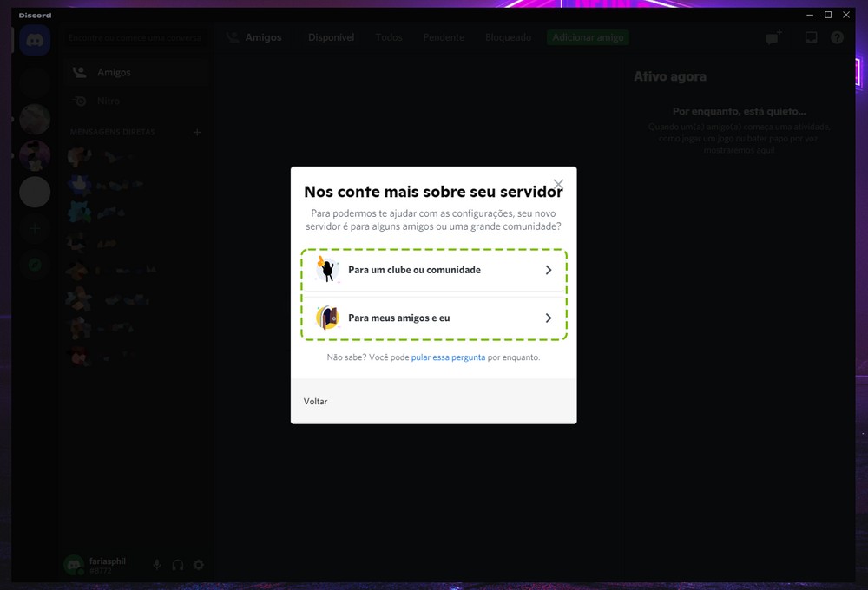Maximize the Discord window

828,15
